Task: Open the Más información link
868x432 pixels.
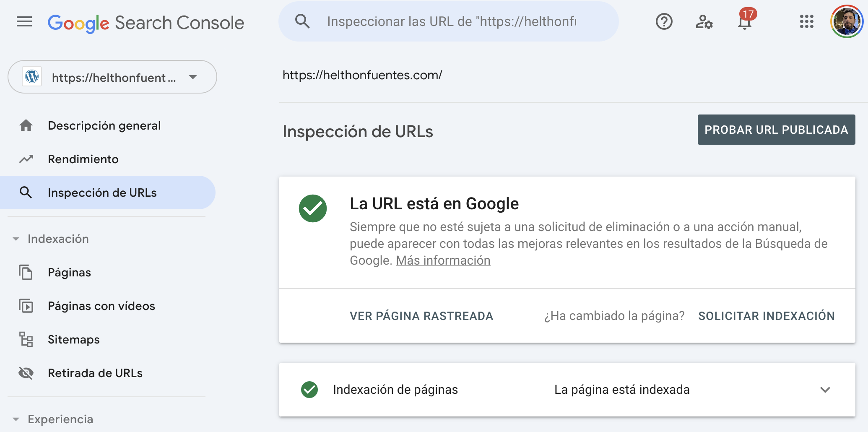Action: (x=443, y=260)
